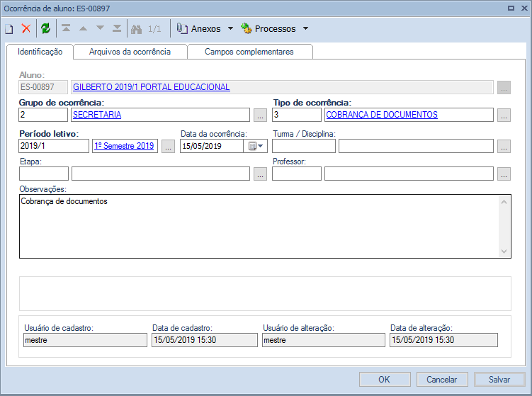Go to first record arrow
The width and height of the screenshot is (532, 396).
click(x=66, y=28)
